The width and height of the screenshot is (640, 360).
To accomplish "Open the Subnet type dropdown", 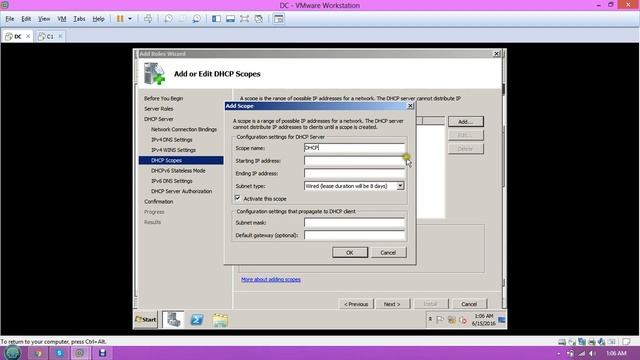I will [400, 186].
